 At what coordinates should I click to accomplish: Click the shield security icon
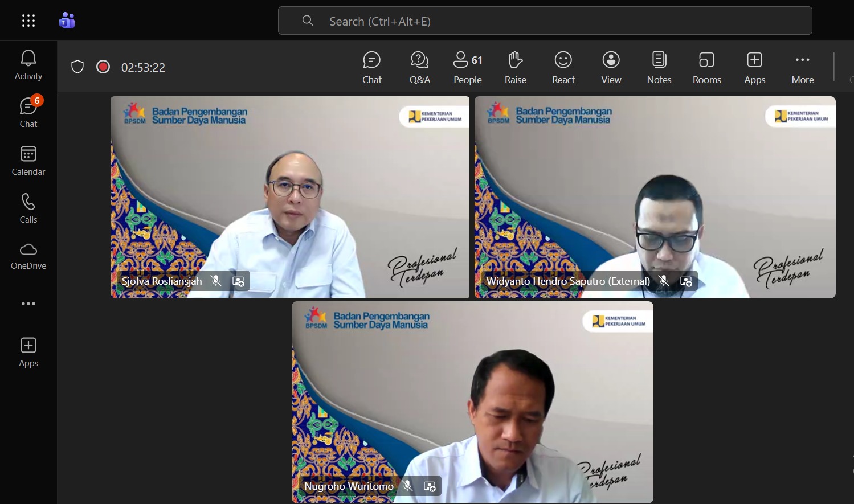pyautogui.click(x=77, y=67)
